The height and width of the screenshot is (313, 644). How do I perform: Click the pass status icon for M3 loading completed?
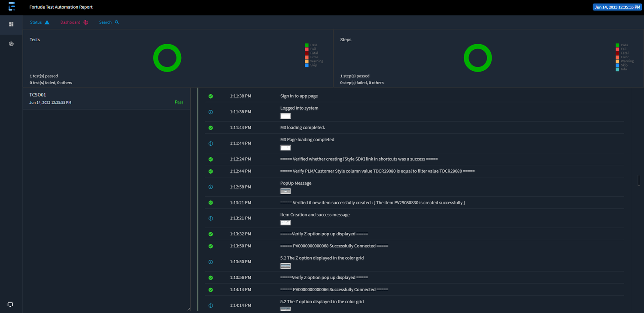coord(210,127)
